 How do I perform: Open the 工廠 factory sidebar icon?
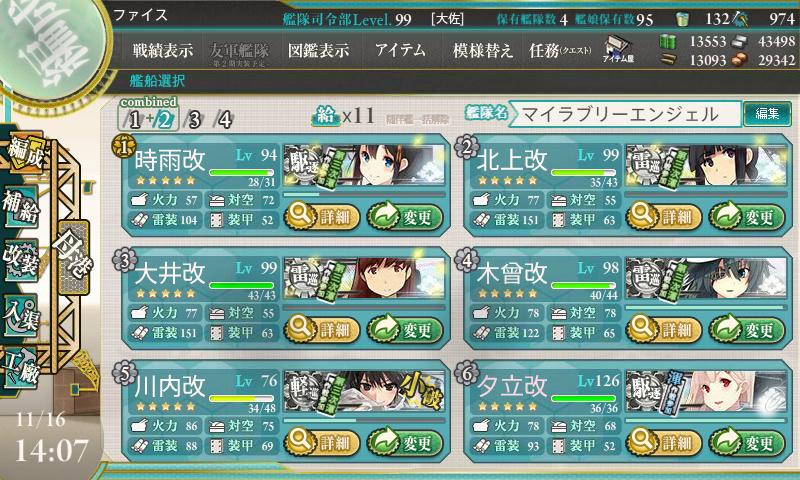[x=20, y=369]
